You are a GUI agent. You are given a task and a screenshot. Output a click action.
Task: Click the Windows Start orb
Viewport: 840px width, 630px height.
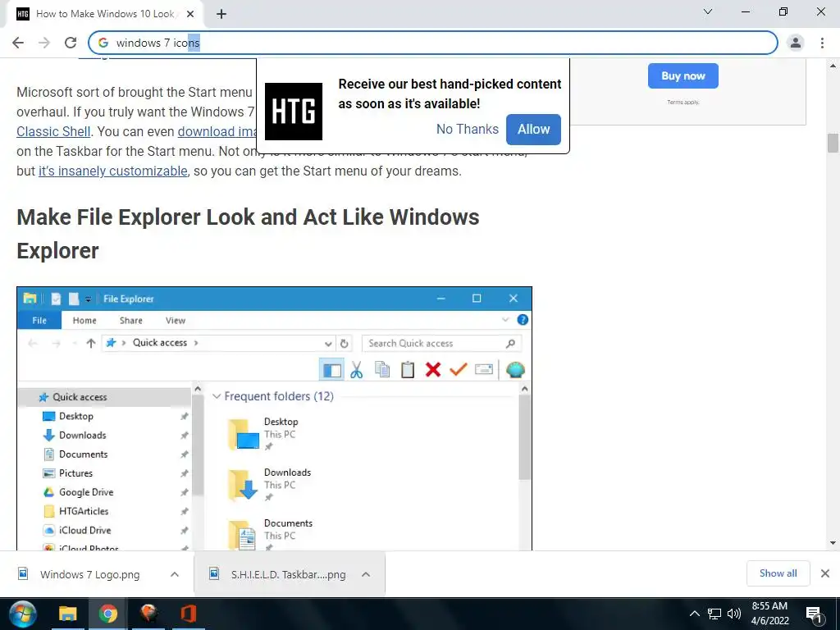(x=22, y=614)
